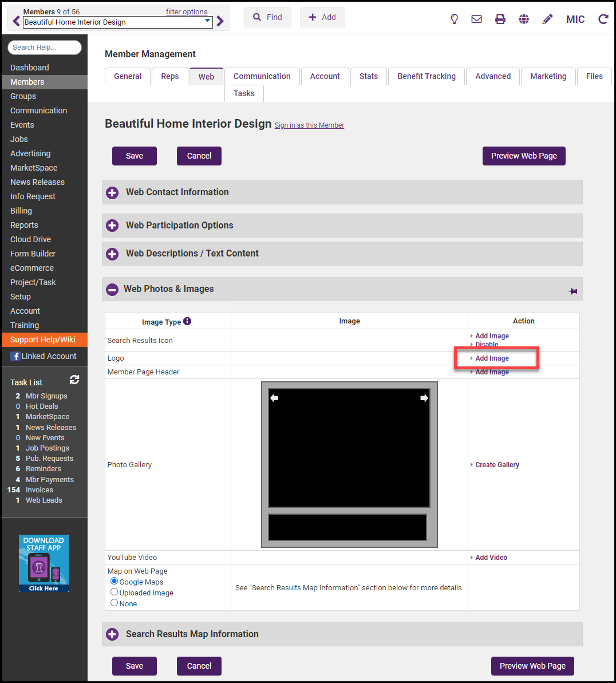Open the Billing menu in sidebar

21,211
